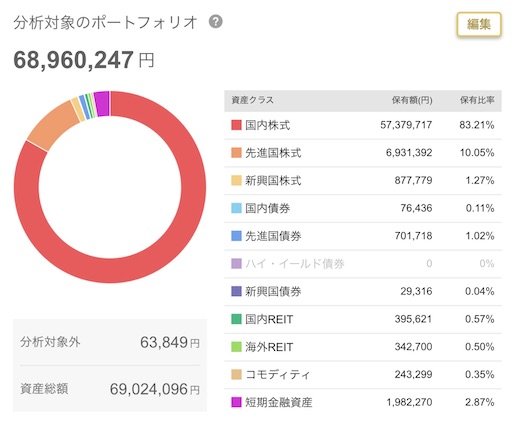The image size is (512, 423).
Task: Select the 新興国債券 row label
Action: [x=273, y=291]
